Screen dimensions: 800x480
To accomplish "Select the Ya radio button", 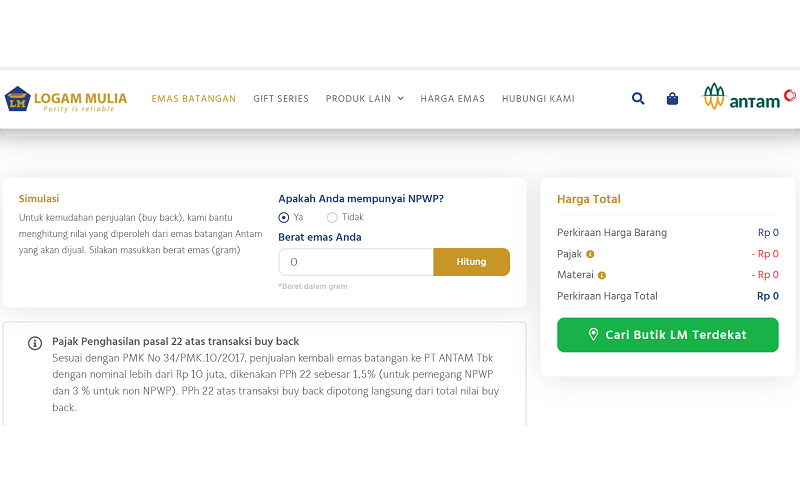I will pyautogui.click(x=284, y=217).
